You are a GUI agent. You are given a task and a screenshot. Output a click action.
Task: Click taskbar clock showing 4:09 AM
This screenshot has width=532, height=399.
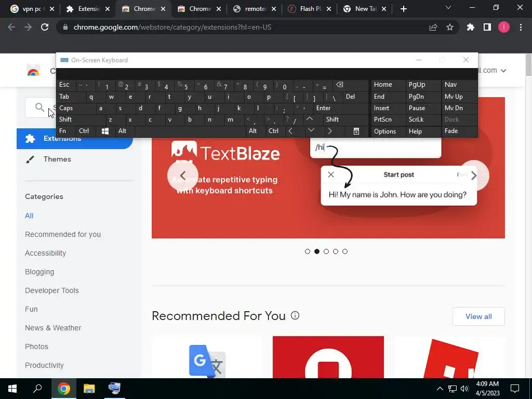(x=487, y=389)
